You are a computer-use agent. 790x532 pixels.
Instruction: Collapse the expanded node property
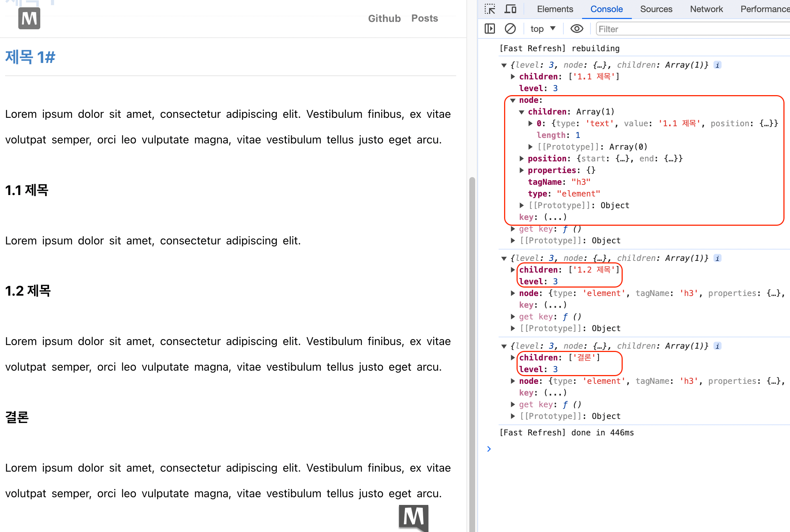pos(513,100)
